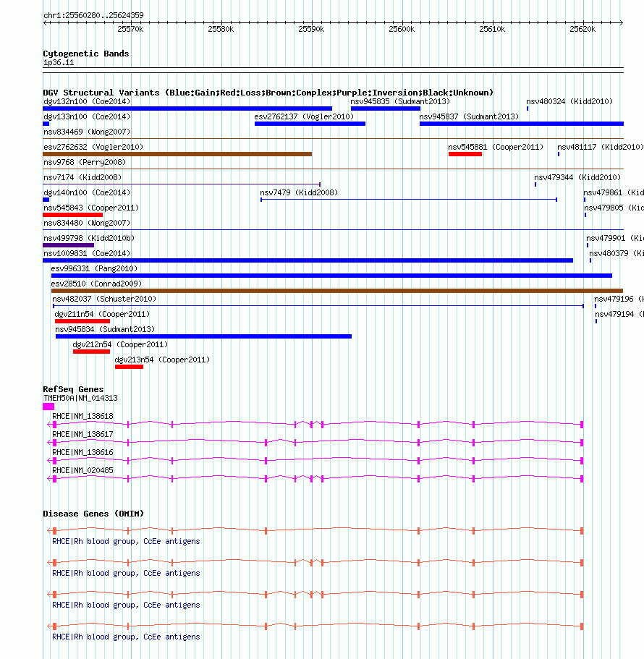Click the nsv479901 variant label
This screenshot has height=659, width=644.
[x=615, y=238]
